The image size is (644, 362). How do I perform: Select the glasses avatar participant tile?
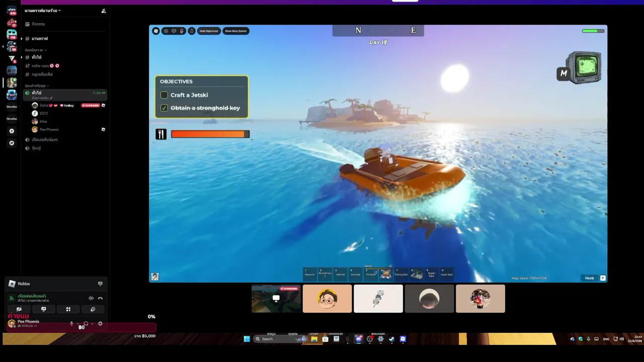(x=327, y=299)
